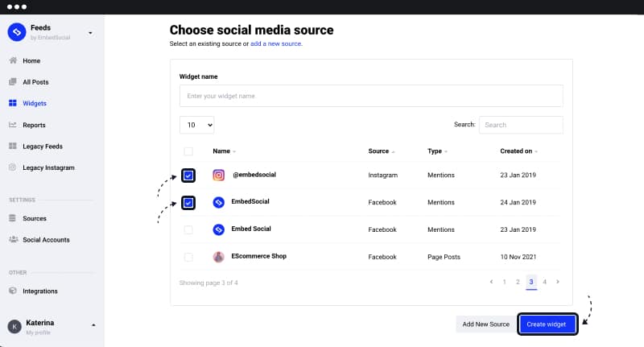Viewport: 644px width, 347px height.
Task: Click the Reports chart icon
Action: coord(13,125)
